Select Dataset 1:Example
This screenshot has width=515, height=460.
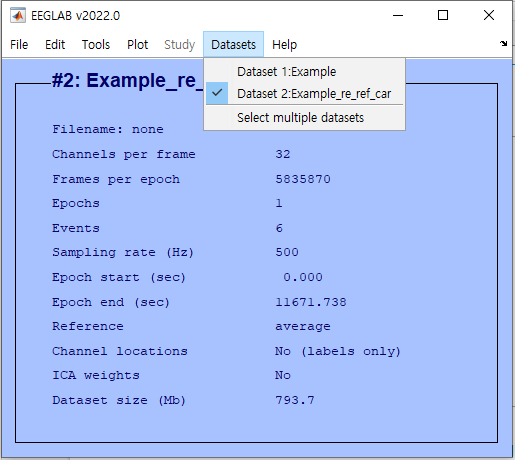[x=304, y=72]
